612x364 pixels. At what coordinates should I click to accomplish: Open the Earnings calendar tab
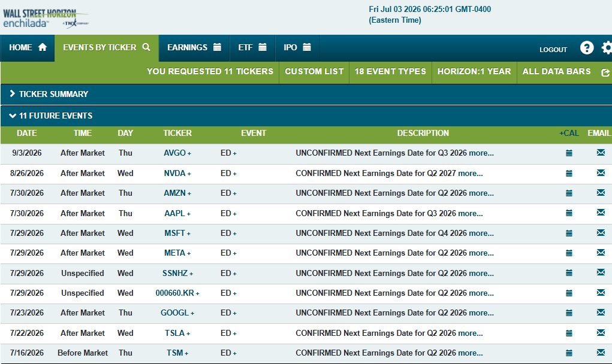[x=194, y=48]
